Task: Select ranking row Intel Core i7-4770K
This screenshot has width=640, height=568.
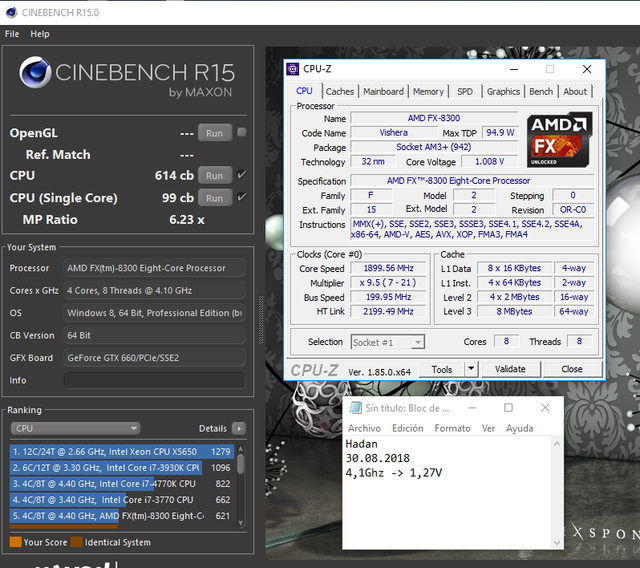Action: click(x=122, y=484)
